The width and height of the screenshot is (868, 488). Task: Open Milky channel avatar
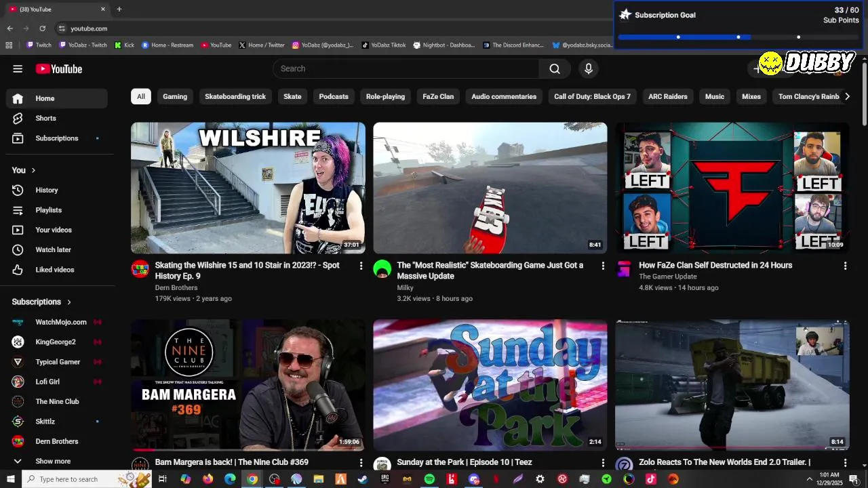coord(382,269)
